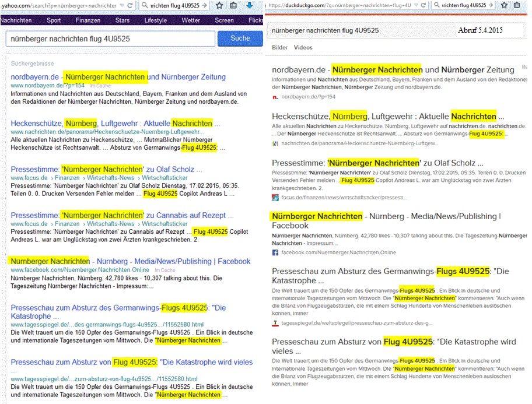
Task: Click nordbayern.de/?p=154 URL on DuckDuckGo
Action: [x=308, y=97]
